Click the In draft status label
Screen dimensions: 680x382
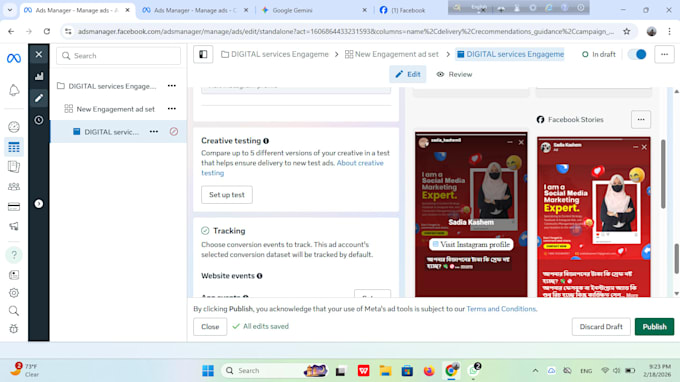598,54
